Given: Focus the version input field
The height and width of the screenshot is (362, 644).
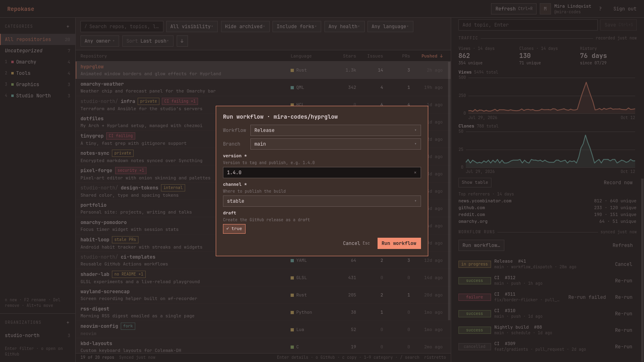Looking at the screenshot, I should 322,173.
